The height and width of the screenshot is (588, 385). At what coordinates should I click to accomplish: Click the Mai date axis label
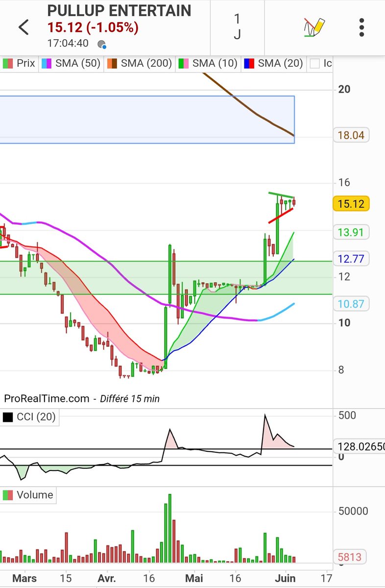click(x=194, y=578)
